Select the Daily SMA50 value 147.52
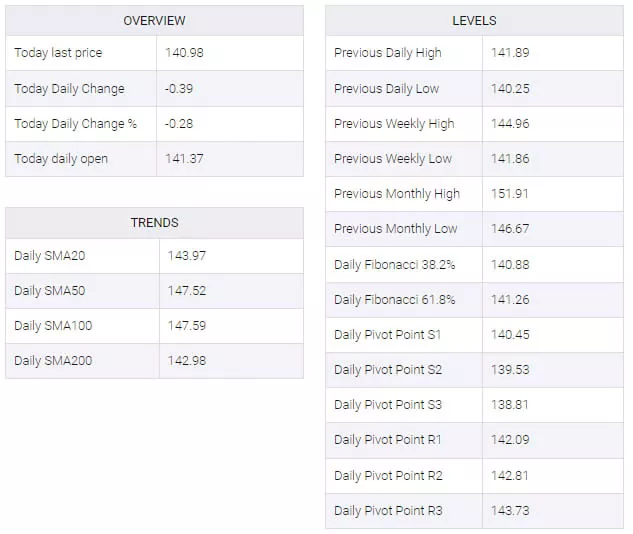 [x=187, y=291]
